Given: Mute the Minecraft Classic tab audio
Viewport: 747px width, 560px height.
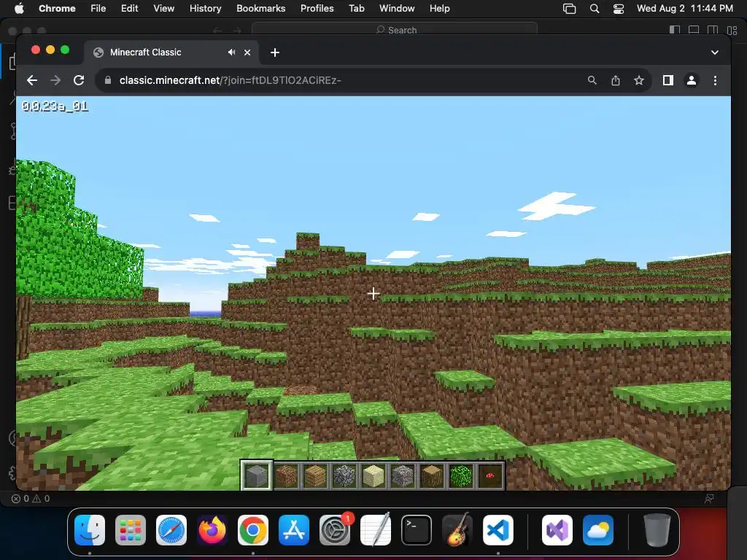Looking at the screenshot, I should pyautogui.click(x=231, y=52).
